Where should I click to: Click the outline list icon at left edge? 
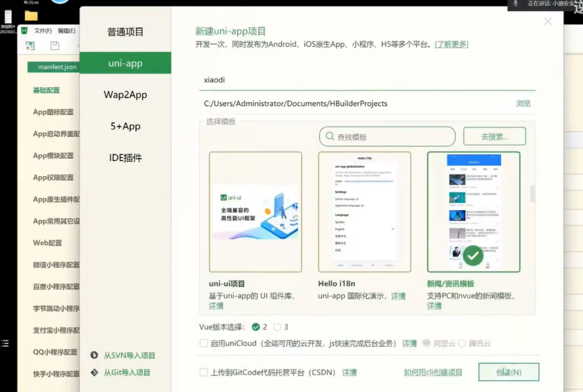tap(5, 343)
